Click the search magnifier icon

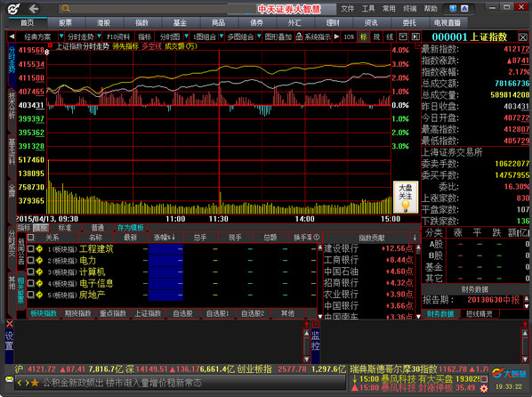(x=66, y=9)
